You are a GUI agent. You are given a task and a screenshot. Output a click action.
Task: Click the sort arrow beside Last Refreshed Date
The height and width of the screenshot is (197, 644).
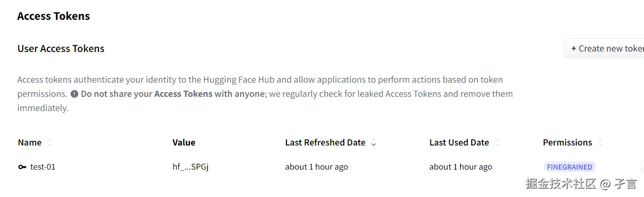pyautogui.click(x=374, y=143)
